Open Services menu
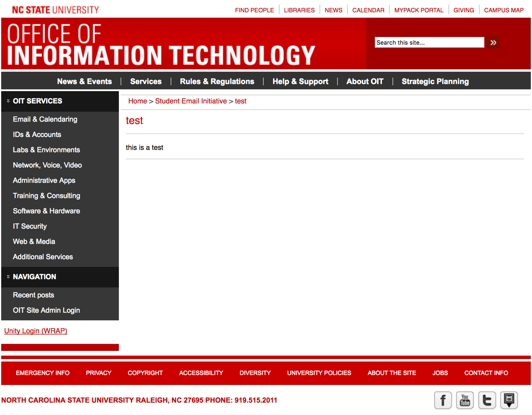Viewport: 532px width, 415px height. [146, 81]
